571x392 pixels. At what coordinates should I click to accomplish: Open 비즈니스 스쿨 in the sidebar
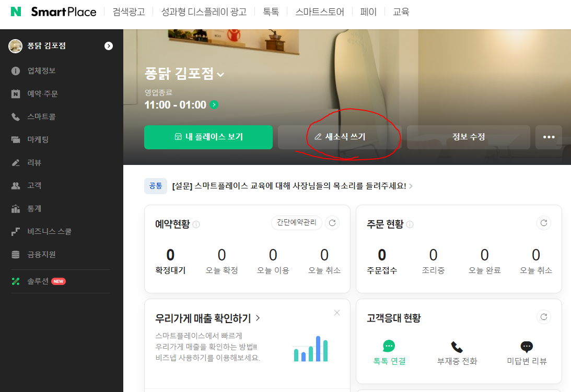click(50, 231)
